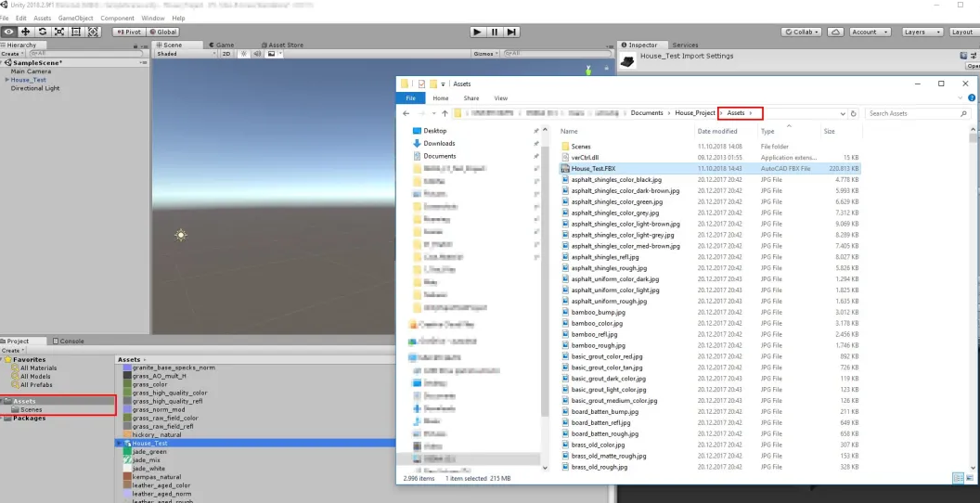Viewport: 980px width, 503px height.
Task: Select the Rotate tool in Unity toolbar
Action: pyautogui.click(x=43, y=32)
